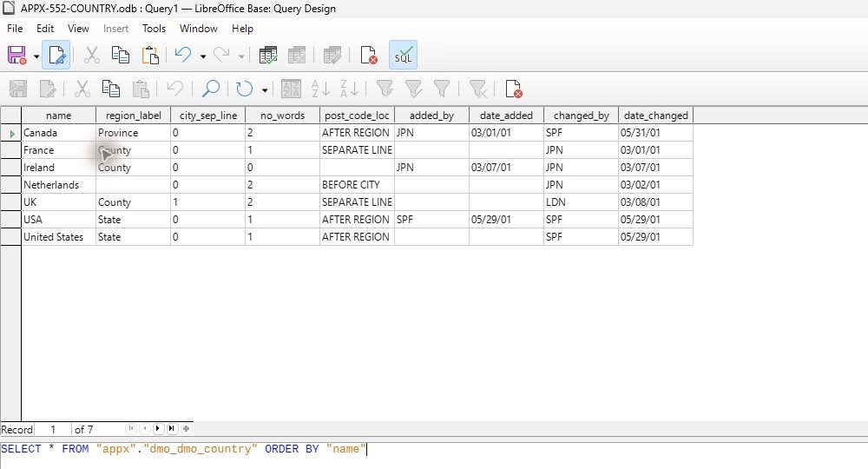Click the record number field showing 1
The height and width of the screenshot is (469, 868).
53,430
